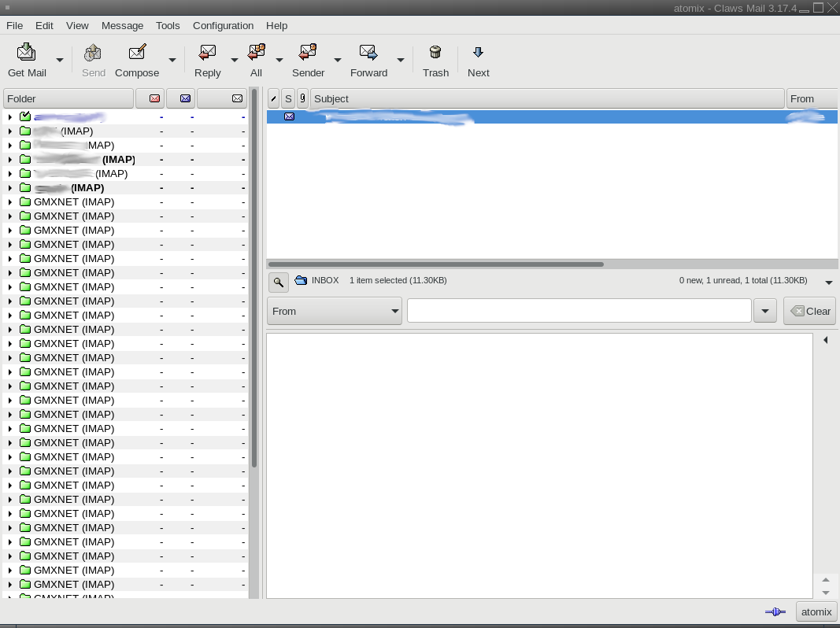The image size is (840, 628).
Task: Click the atomix account button
Action: click(816, 612)
